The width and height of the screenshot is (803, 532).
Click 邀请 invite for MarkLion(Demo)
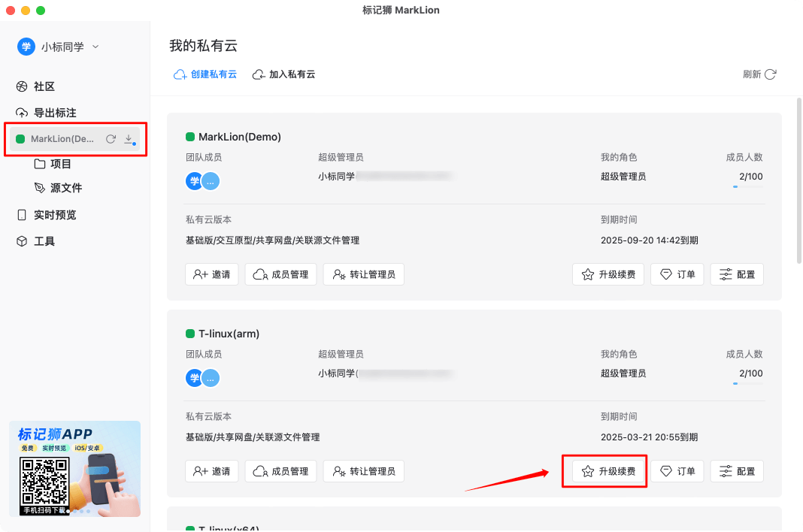[x=211, y=274]
